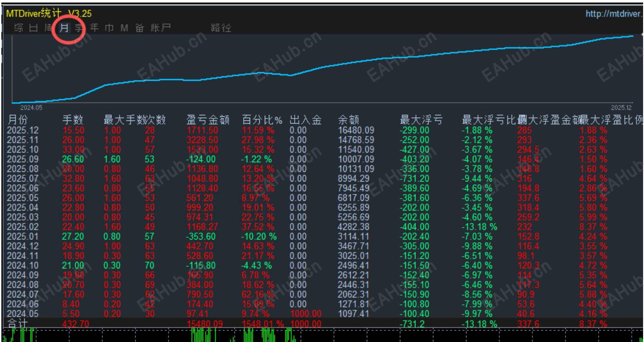
Task: Click balance value 14768.59
Action: click(x=355, y=139)
